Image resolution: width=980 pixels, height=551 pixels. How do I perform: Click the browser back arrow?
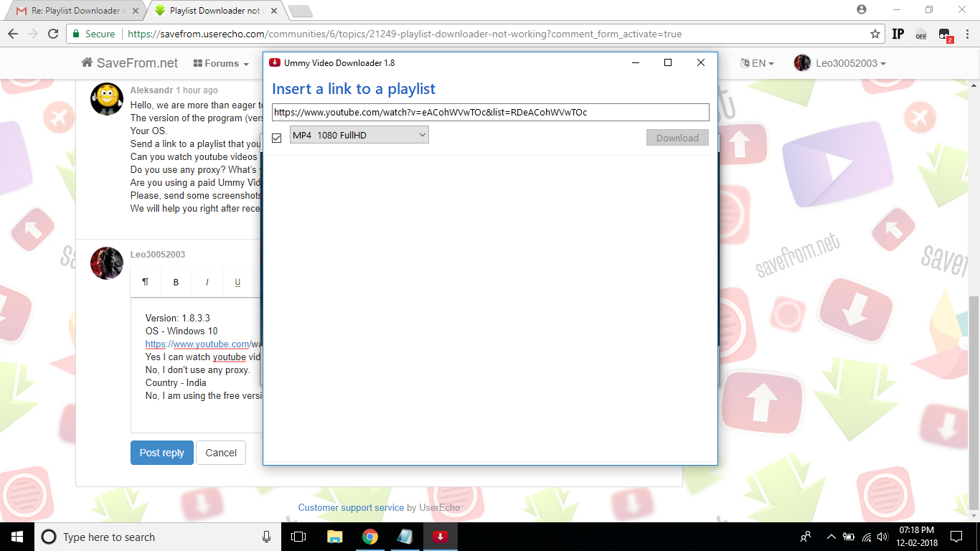pyautogui.click(x=13, y=34)
